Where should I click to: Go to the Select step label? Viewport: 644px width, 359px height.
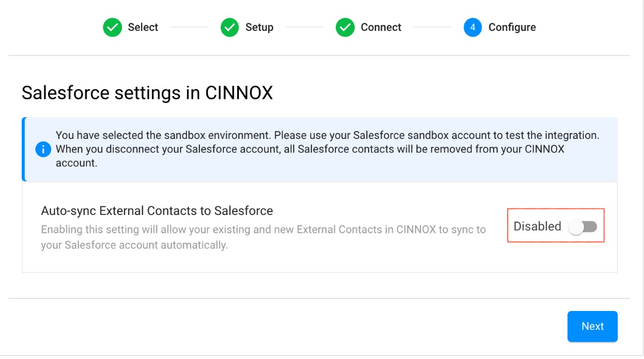tap(143, 27)
